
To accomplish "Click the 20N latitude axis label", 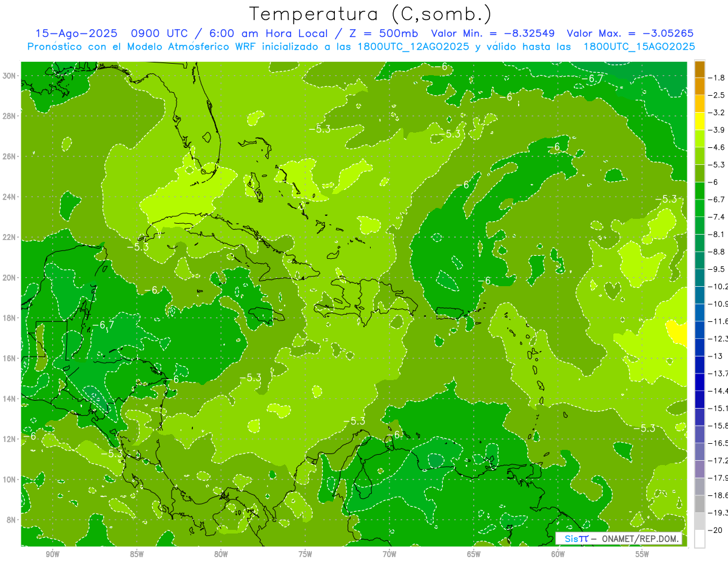I will pyautogui.click(x=10, y=278).
